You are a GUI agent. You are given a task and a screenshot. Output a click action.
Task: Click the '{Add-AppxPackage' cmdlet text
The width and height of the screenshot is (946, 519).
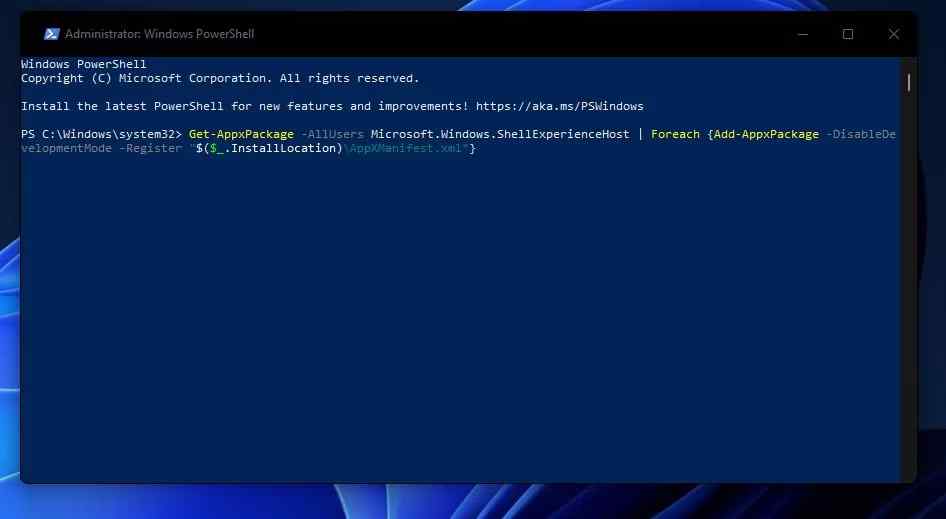click(763, 134)
